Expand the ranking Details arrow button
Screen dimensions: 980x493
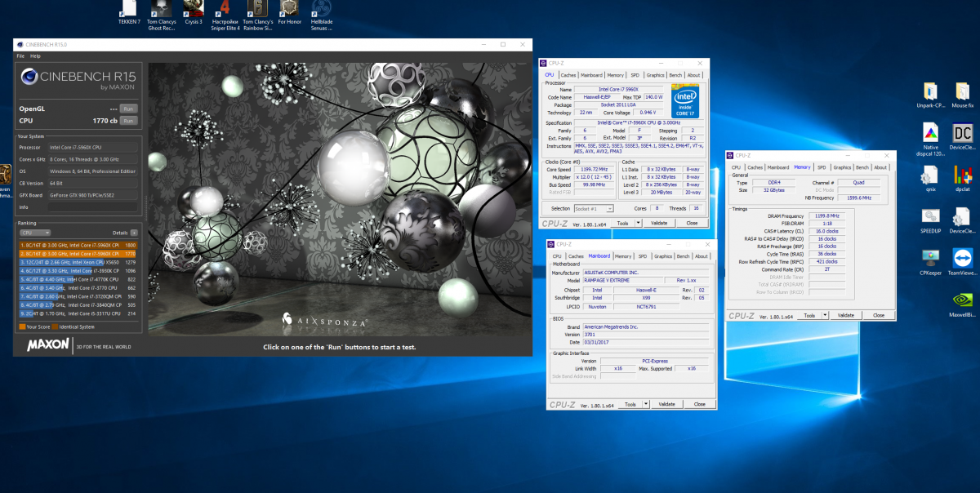coord(134,233)
